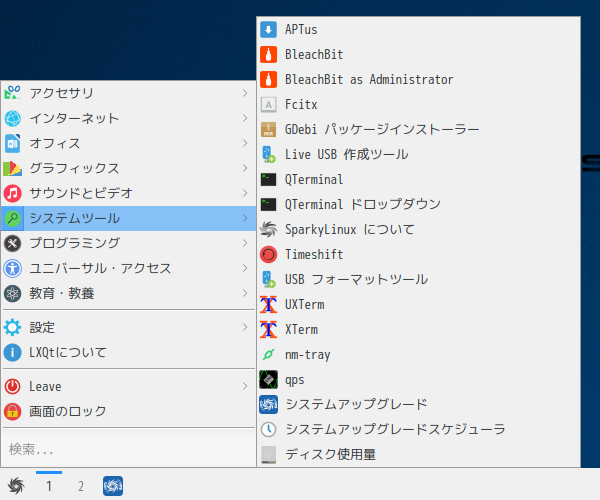The width and height of the screenshot is (600, 500).
Task: Expand the オフィス submenu arrow
Action: point(245,143)
